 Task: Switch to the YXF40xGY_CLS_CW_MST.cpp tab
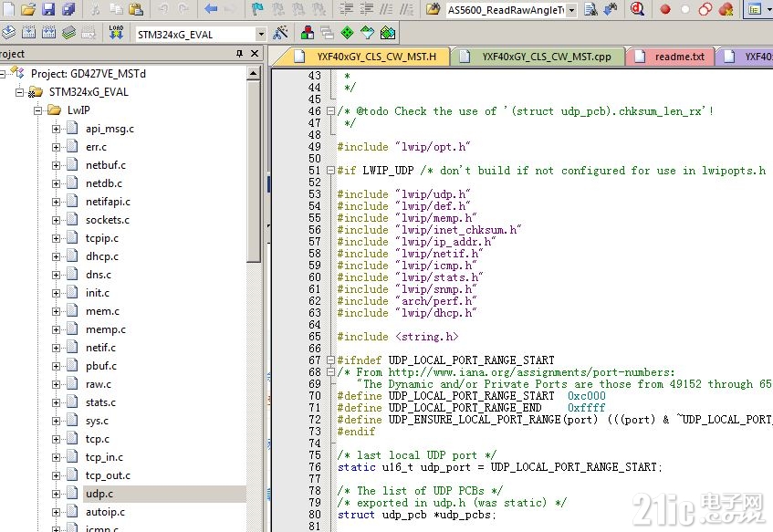point(538,57)
